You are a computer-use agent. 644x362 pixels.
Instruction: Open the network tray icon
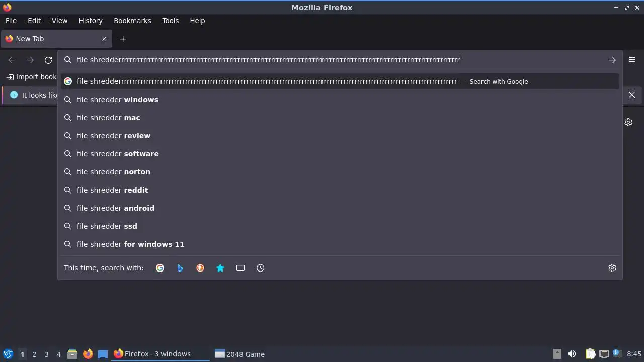point(604,354)
